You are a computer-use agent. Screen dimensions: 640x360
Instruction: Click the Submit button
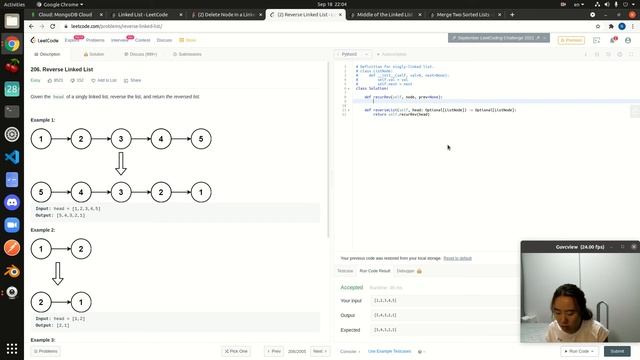617,351
